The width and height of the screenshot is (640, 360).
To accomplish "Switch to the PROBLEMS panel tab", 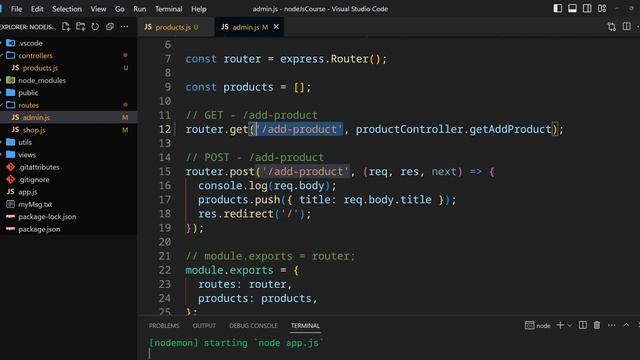I will coord(164,325).
